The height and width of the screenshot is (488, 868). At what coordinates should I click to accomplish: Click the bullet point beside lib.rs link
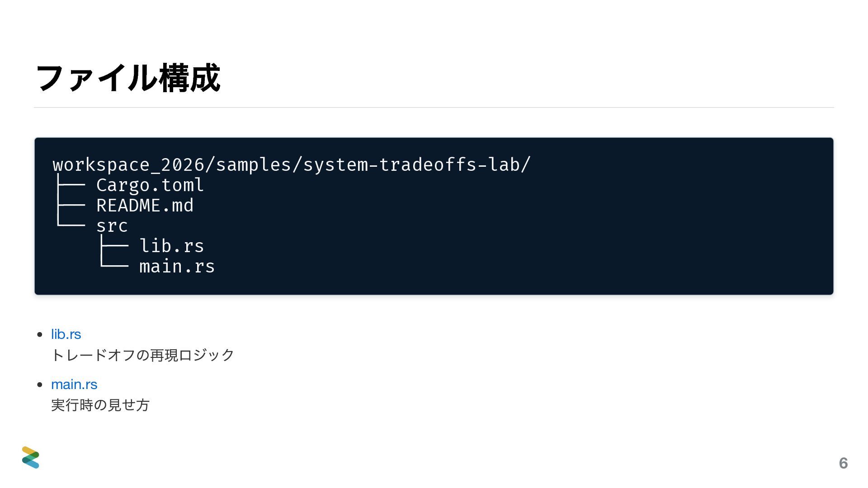[x=40, y=335]
